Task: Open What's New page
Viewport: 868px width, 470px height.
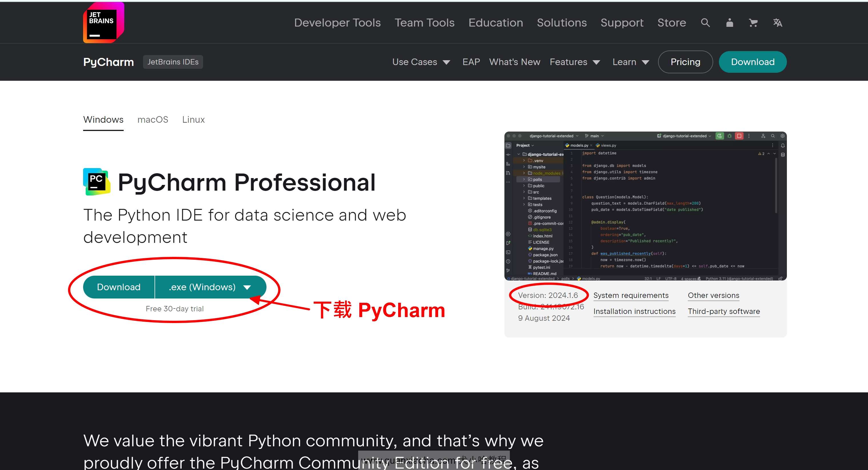Action: (514, 62)
